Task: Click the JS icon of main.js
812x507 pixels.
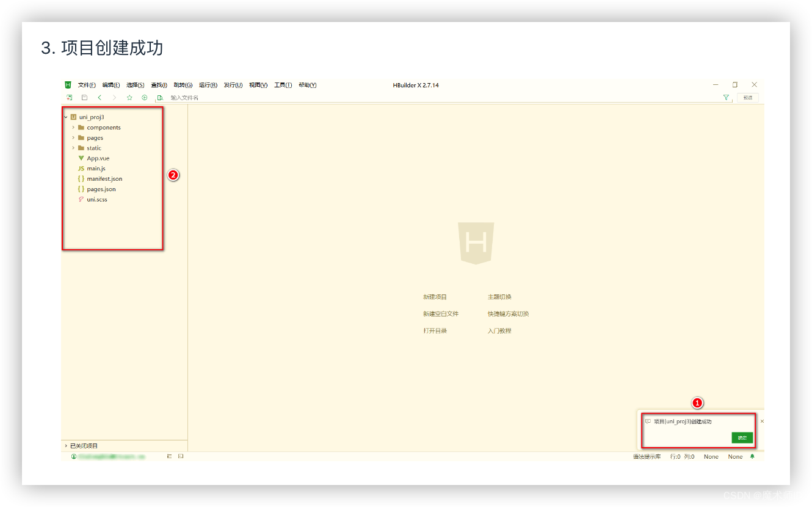Action: [x=81, y=169]
